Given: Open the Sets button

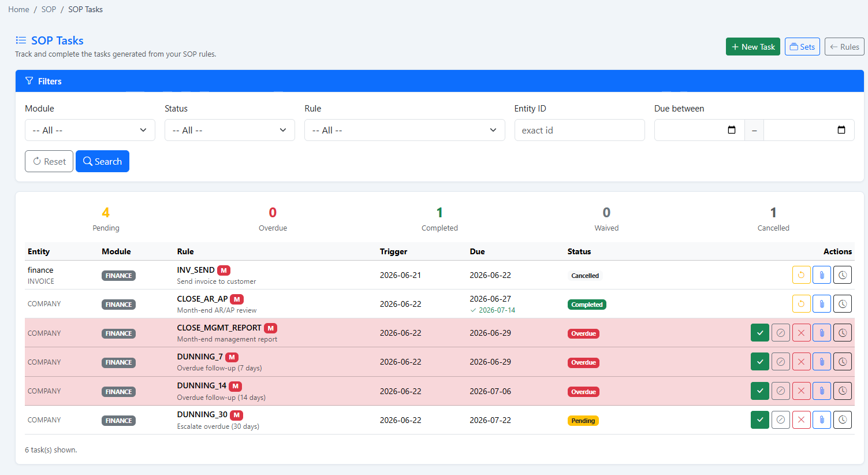Looking at the screenshot, I should click(802, 47).
